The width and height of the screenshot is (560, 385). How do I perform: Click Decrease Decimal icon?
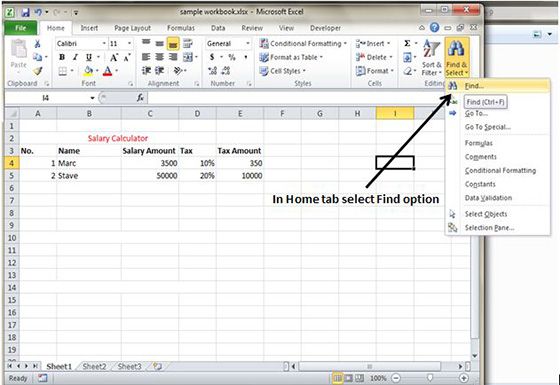[226, 71]
